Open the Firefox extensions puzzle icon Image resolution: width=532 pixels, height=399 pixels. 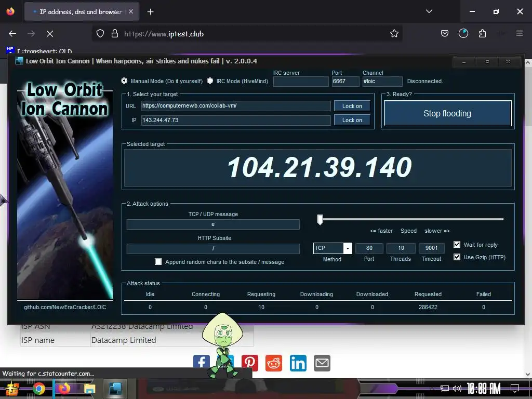point(482,34)
